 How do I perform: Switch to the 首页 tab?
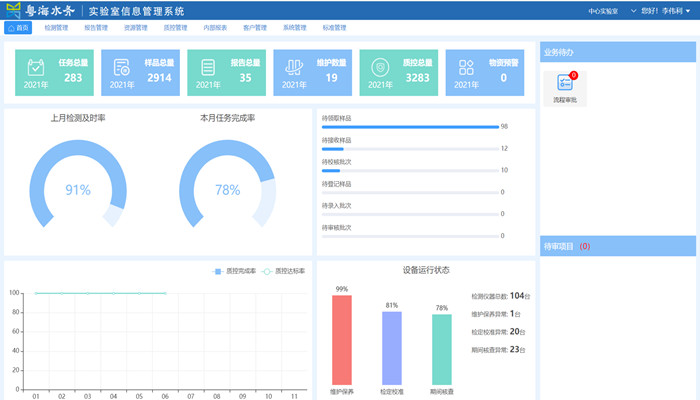pyautogui.click(x=18, y=28)
